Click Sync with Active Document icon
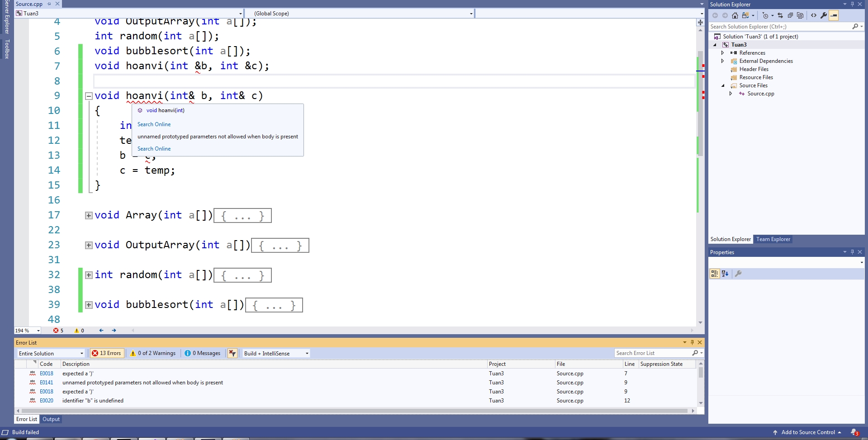868x440 pixels. [780, 15]
